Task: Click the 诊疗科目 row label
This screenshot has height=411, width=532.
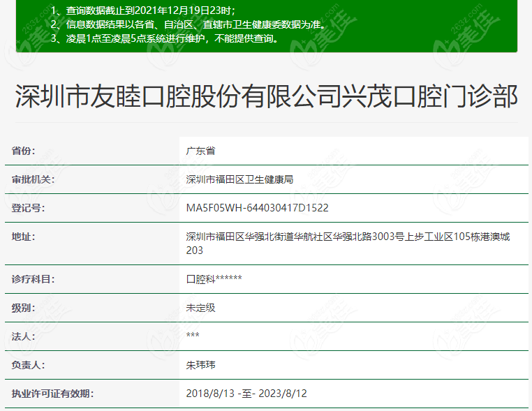Action: [x=33, y=279]
